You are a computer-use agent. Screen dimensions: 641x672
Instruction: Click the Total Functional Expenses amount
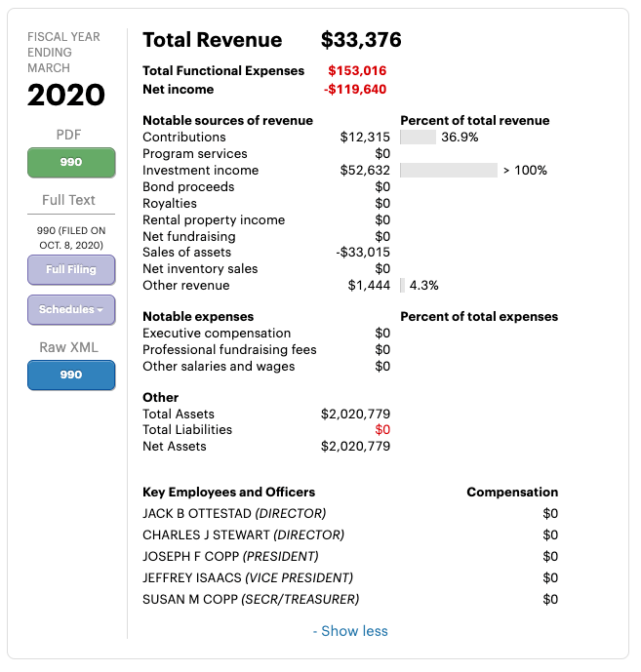click(357, 71)
